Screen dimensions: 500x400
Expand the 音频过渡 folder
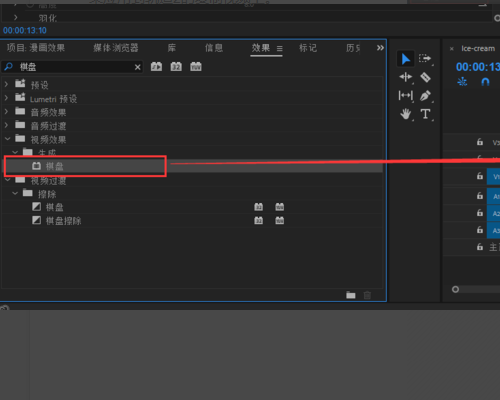coord(6,125)
